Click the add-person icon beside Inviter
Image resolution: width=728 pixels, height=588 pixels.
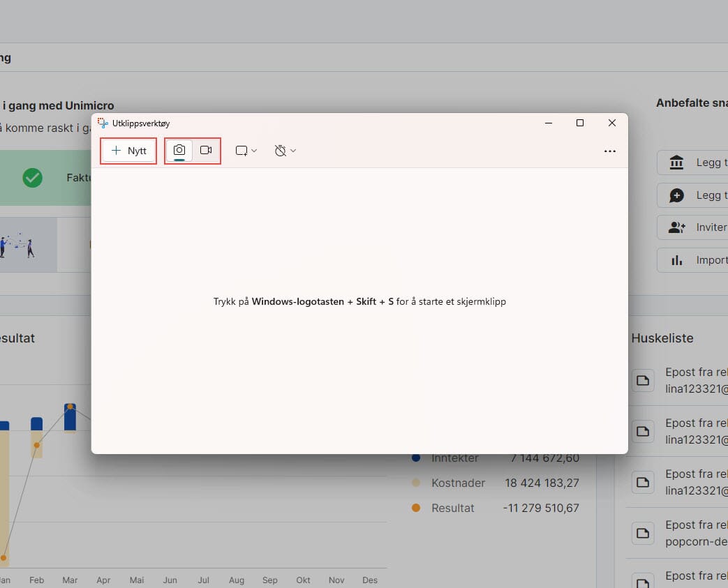(676, 227)
